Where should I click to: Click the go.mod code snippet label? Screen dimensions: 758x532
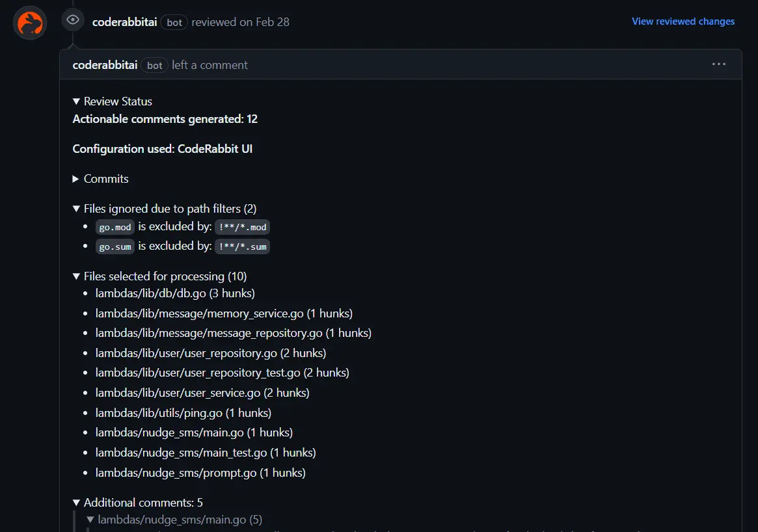[115, 226]
